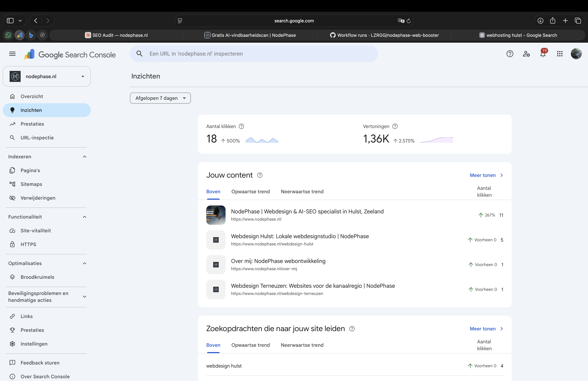Open a new tab with plus icon
The width and height of the screenshot is (588, 381).
[x=565, y=20]
